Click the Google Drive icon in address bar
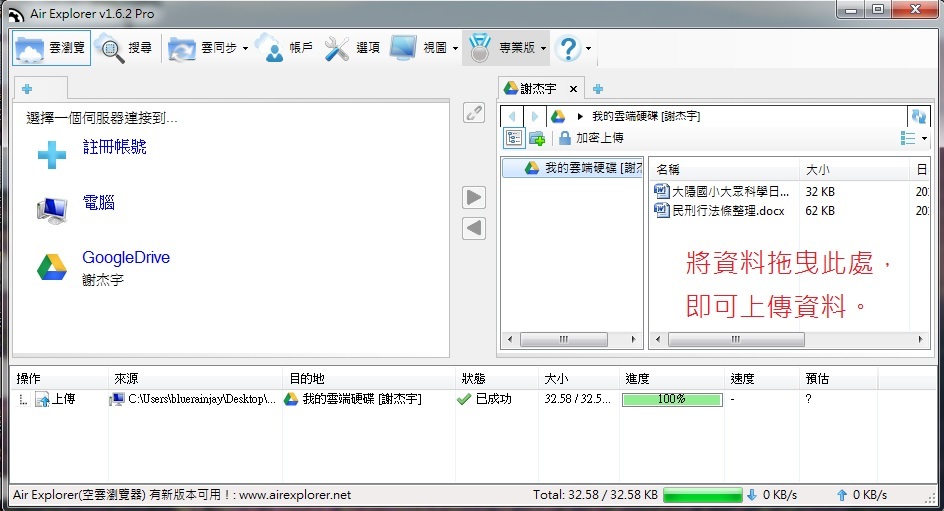 (x=557, y=116)
